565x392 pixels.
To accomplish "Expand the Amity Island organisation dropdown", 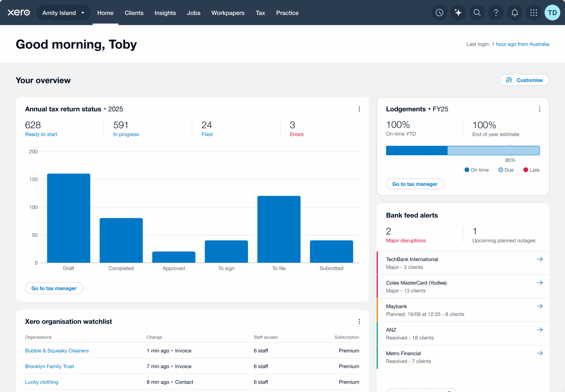I will pyautogui.click(x=63, y=12).
